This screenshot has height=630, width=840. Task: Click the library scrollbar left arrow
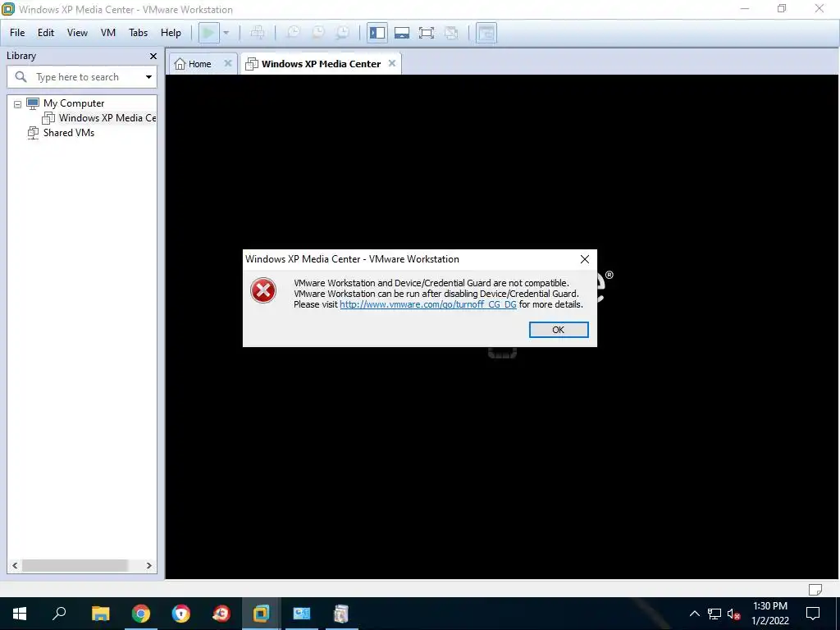click(x=15, y=566)
